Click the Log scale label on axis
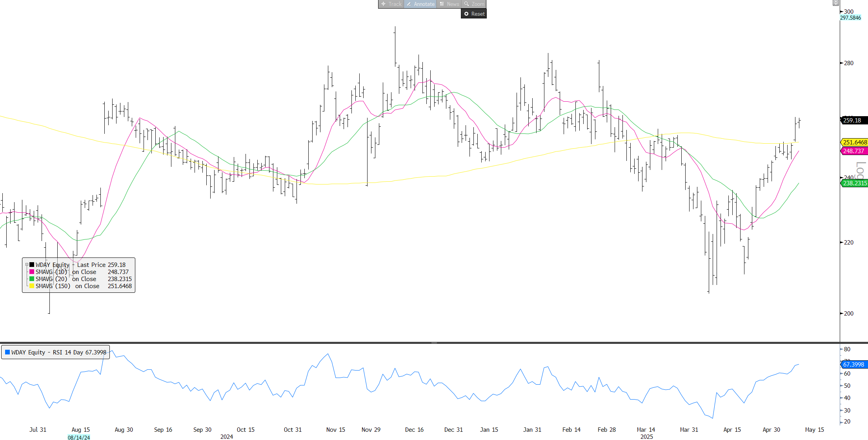This screenshot has height=440, width=868. (861, 170)
